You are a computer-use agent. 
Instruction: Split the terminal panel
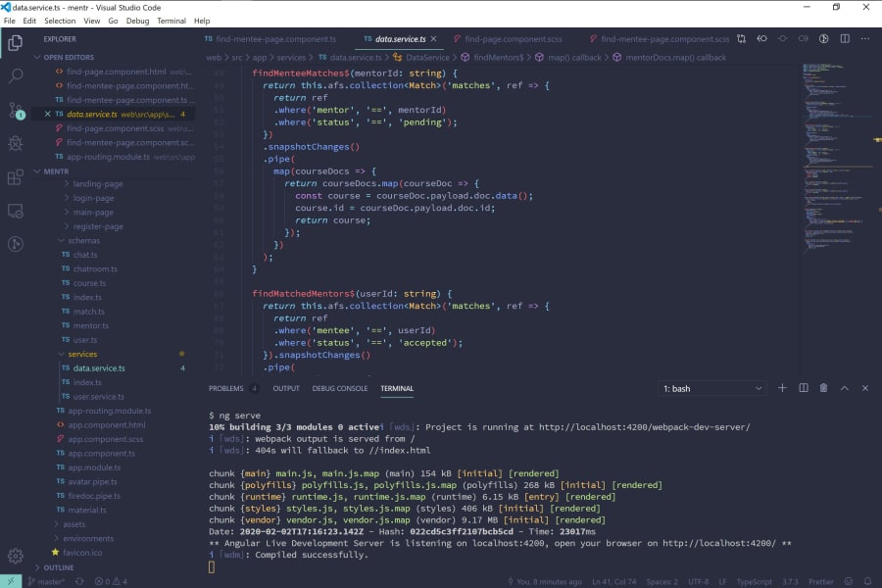pos(804,388)
